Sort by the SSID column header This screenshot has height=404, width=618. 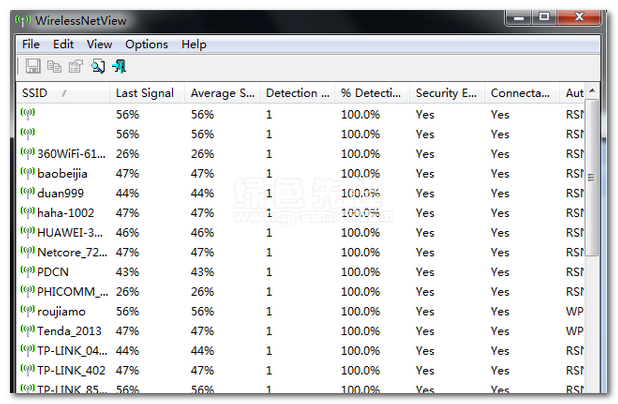coord(63,93)
